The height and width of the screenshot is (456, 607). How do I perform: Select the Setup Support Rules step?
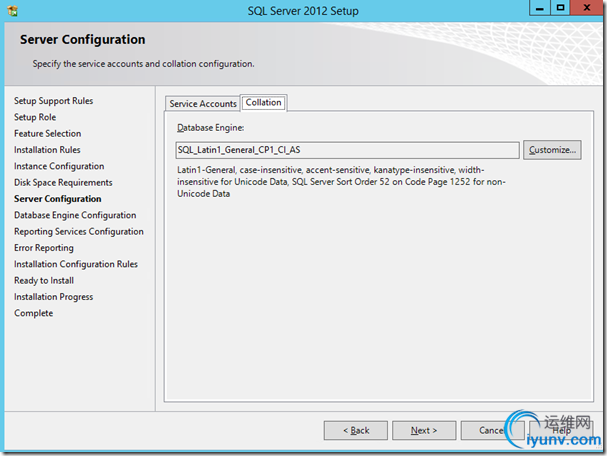(53, 101)
